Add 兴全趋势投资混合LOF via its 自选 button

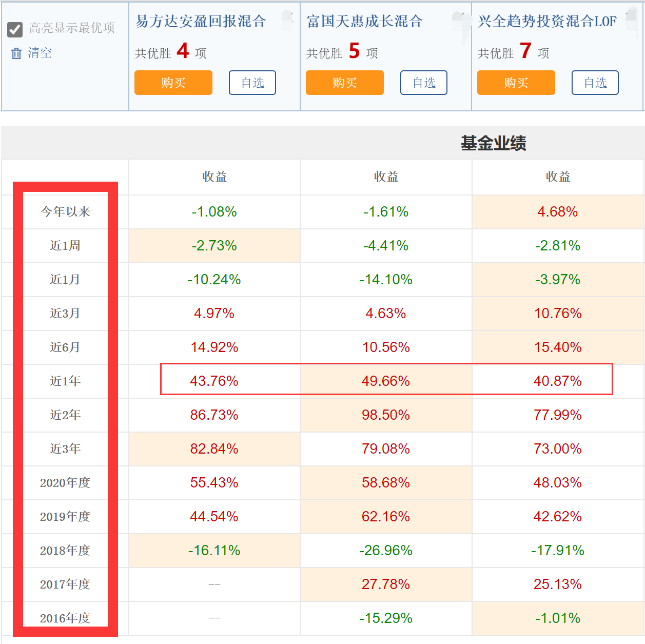click(x=595, y=83)
